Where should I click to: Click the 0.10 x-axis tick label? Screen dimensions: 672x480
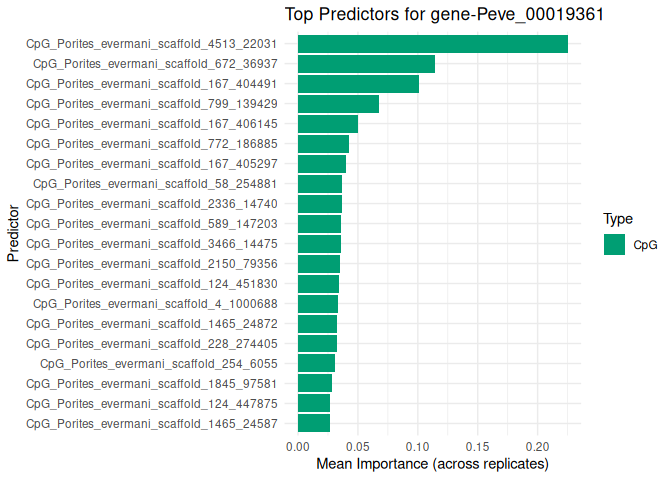[418, 446]
